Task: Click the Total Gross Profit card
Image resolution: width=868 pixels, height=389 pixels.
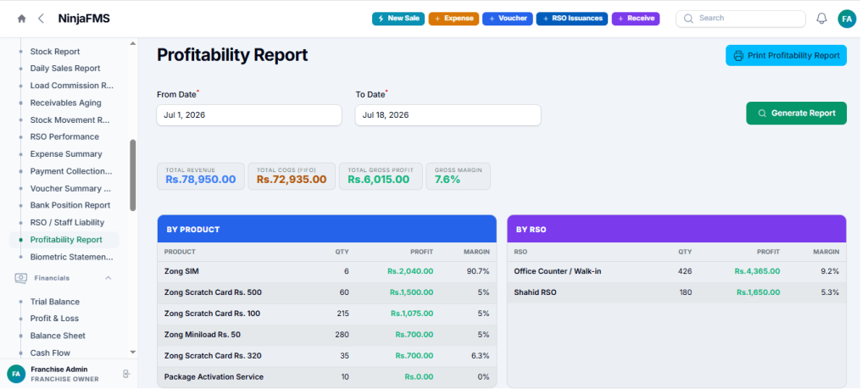Action: 381,176
